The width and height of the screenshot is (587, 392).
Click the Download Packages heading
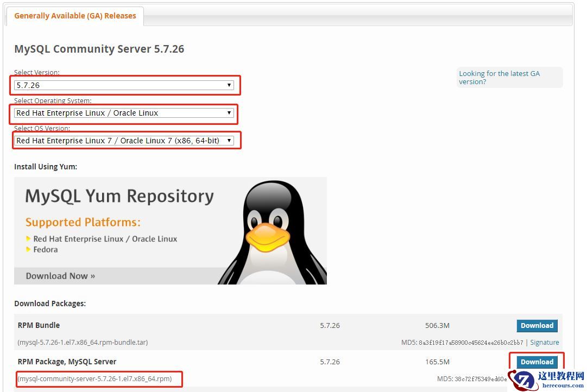tap(50, 304)
